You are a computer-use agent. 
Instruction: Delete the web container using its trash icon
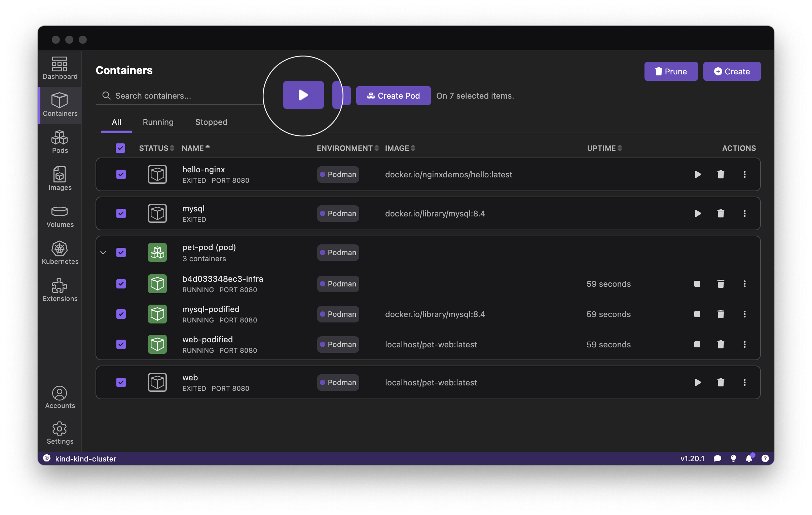721,382
